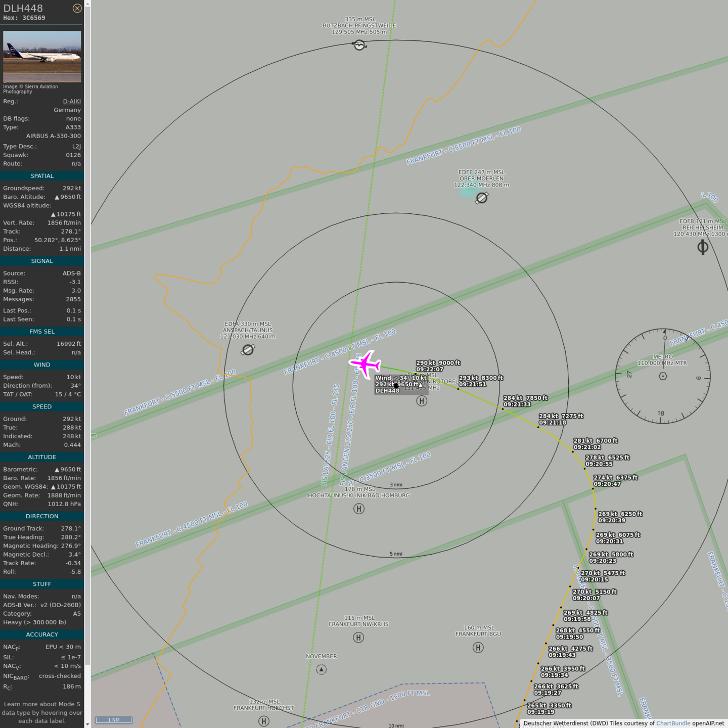Open the D-AIKI registration link
Image resolution: width=728 pixels, height=728 pixels.
coord(71,101)
